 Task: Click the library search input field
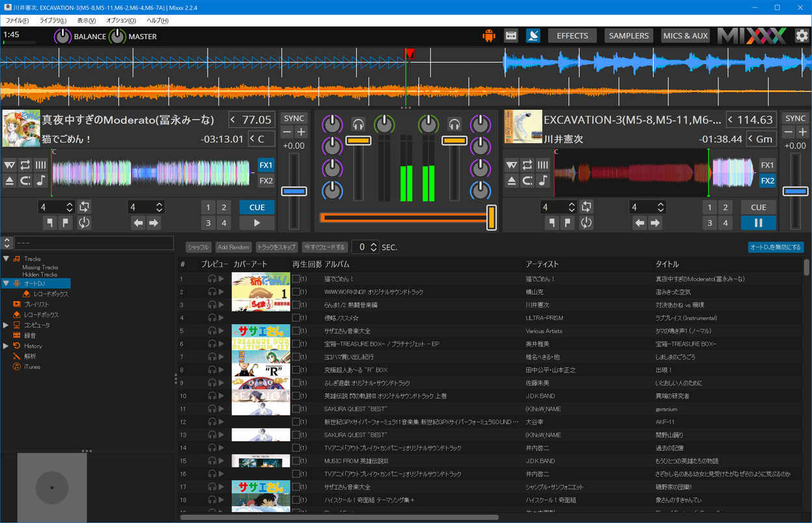tap(94, 243)
